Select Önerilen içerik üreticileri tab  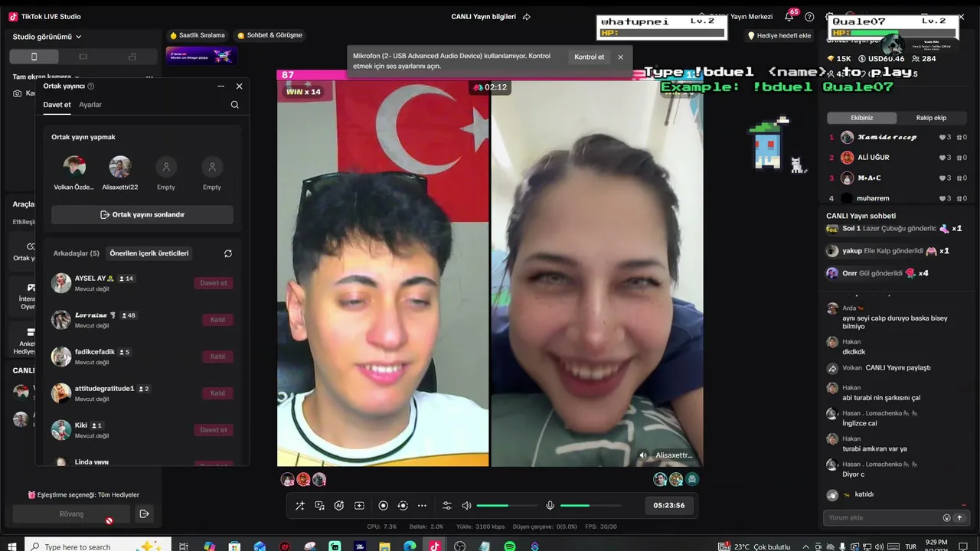pos(149,253)
